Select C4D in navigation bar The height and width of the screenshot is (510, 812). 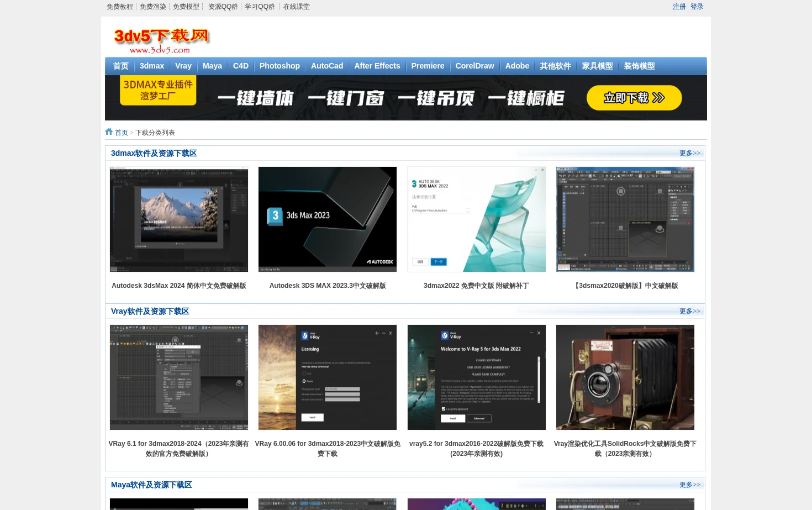coord(241,66)
